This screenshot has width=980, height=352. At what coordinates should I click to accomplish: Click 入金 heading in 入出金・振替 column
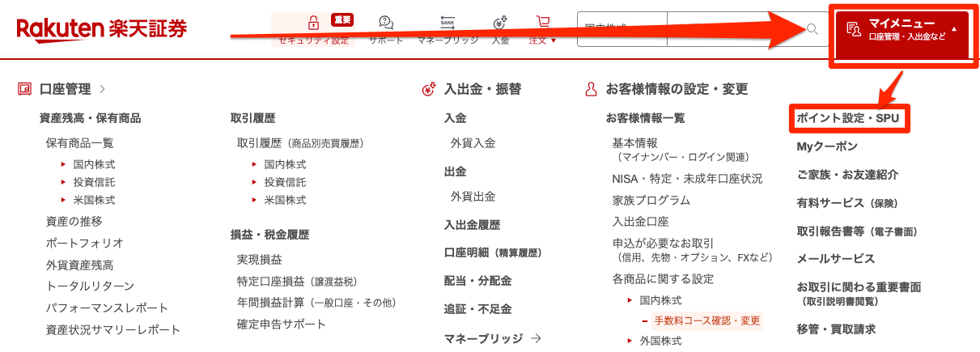coord(456,118)
